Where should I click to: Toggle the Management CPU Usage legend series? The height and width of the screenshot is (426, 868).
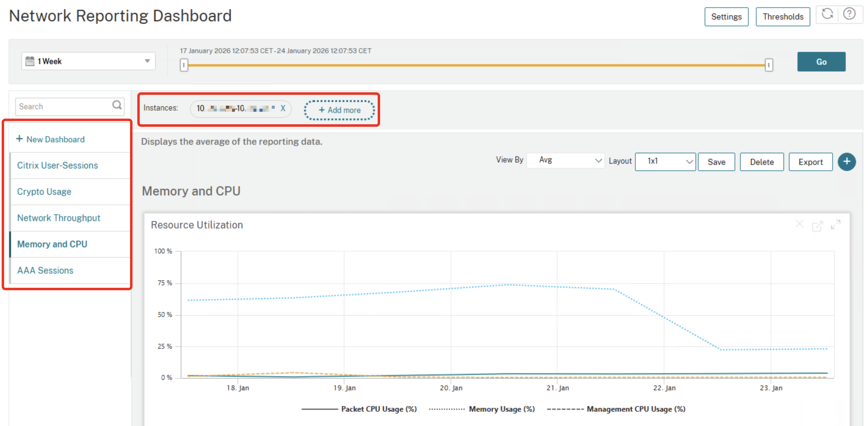[635, 409]
